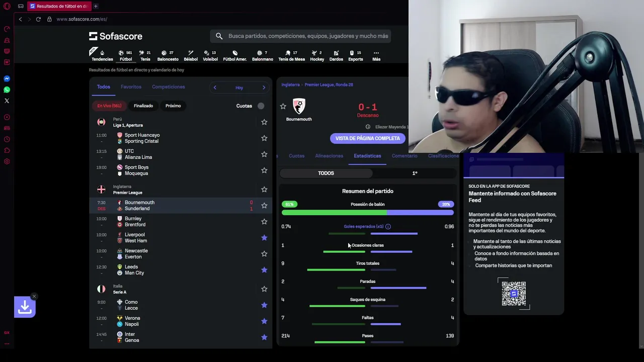
Task: Toggle star beside Bournemouth crest in match panel
Action: click(283, 107)
